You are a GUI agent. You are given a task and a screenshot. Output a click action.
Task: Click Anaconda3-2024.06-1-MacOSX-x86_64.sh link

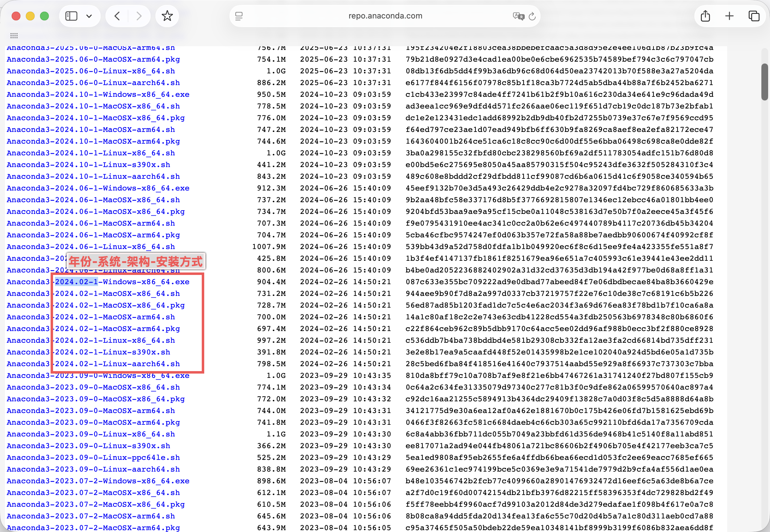tap(93, 200)
